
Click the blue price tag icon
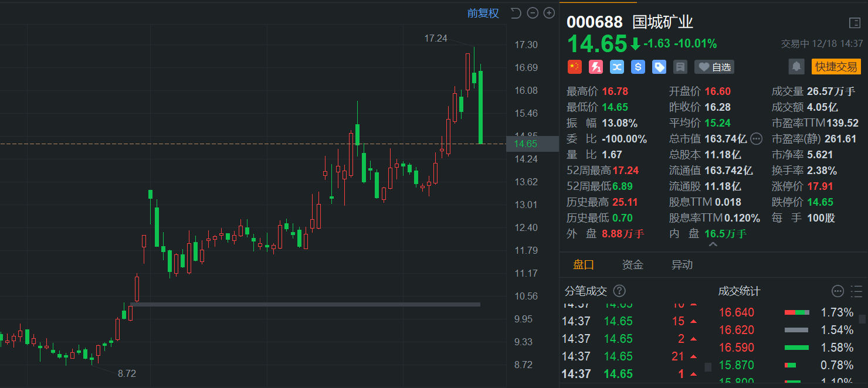pyautogui.click(x=659, y=67)
